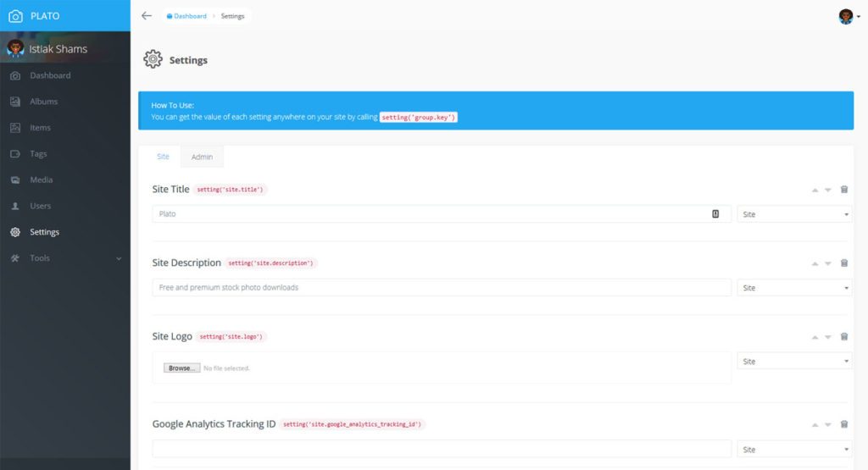Move Site Title setting down
The width and height of the screenshot is (868, 470).
828,191
